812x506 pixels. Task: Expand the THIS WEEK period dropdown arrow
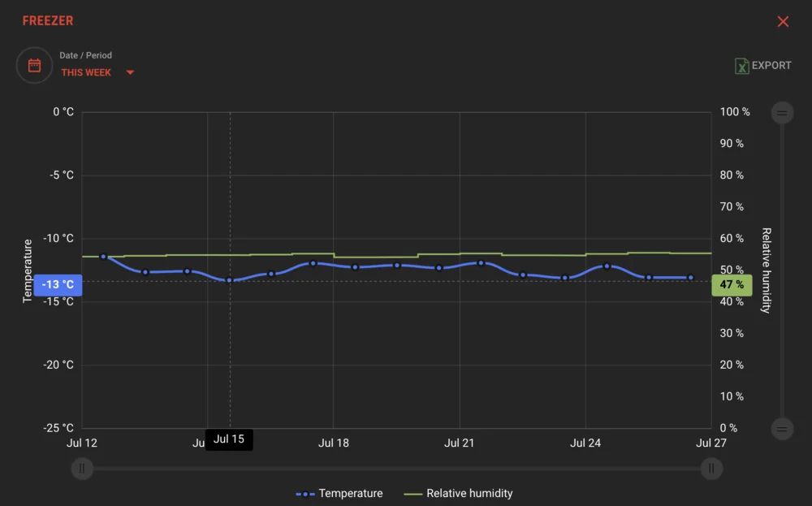tap(130, 72)
